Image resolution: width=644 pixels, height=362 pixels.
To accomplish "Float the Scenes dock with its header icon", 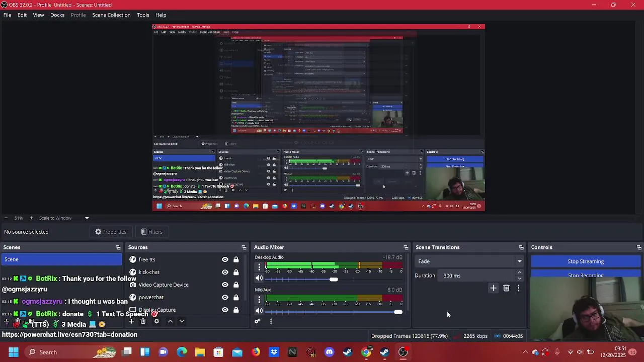I will [118, 247].
